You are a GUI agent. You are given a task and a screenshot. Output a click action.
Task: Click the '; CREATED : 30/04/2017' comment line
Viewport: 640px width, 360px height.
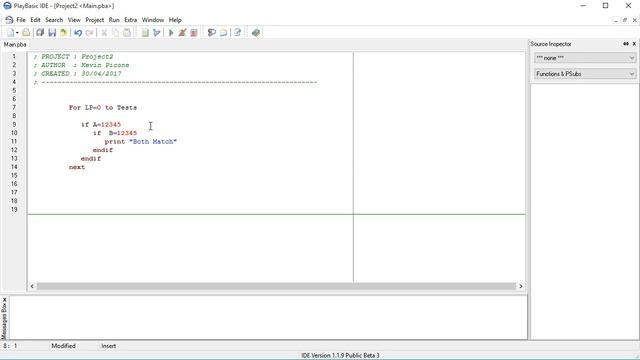pyautogui.click(x=78, y=74)
